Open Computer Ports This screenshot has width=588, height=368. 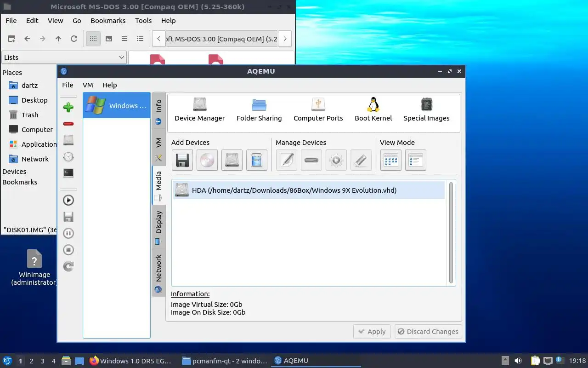[x=318, y=109]
